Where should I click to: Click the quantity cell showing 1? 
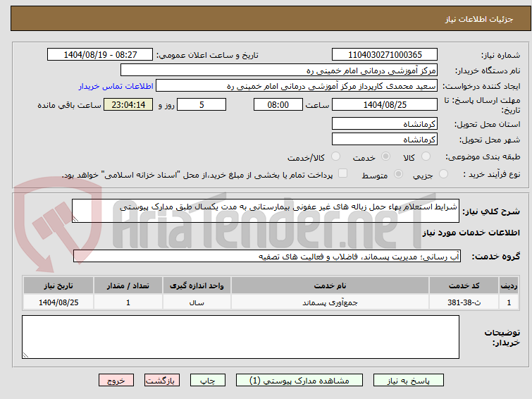click(x=128, y=302)
